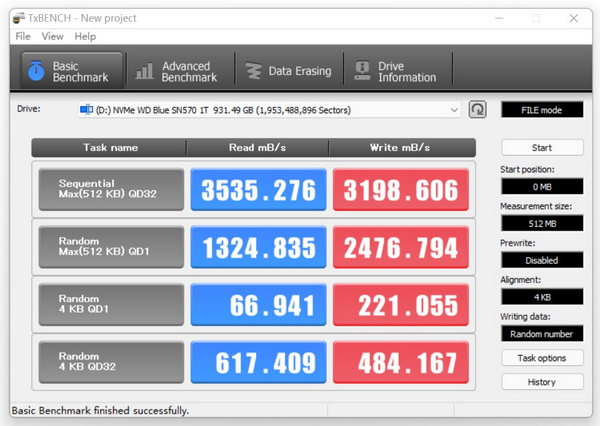Switch to the Drive Information tab
This screenshot has height=426, width=600.
point(398,71)
